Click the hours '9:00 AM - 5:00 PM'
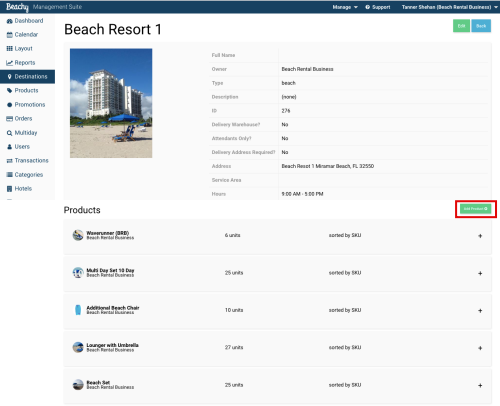 click(302, 194)
